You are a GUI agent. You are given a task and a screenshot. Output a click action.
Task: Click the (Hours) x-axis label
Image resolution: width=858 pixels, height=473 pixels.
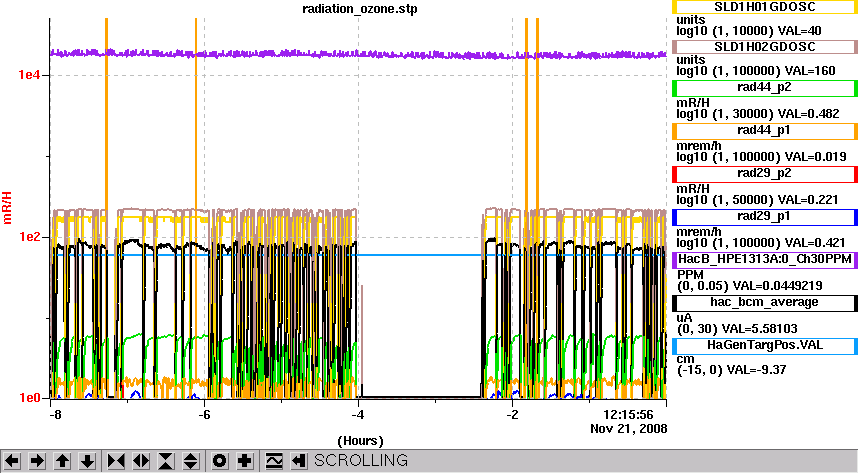(360, 441)
